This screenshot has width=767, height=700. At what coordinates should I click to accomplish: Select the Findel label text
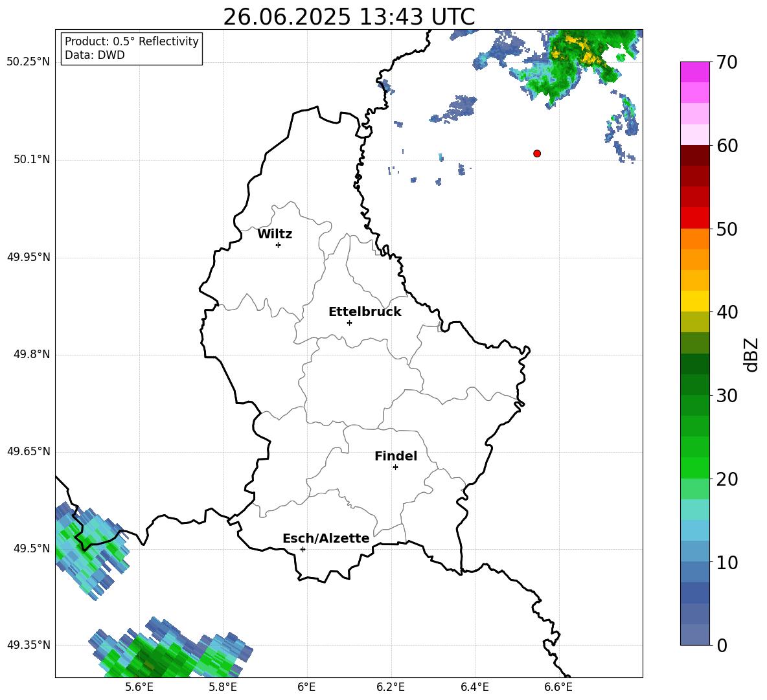396,456
